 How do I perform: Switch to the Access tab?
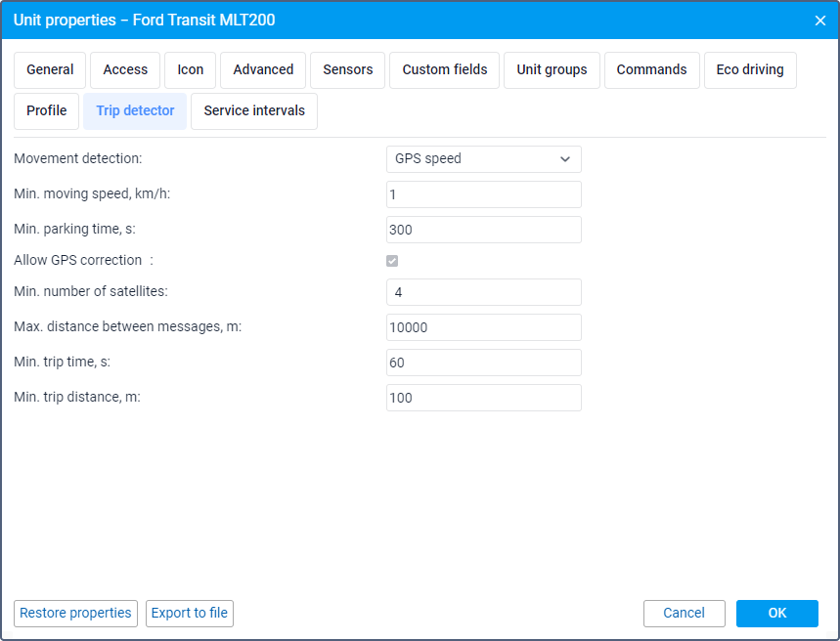(x=125, y=70)
